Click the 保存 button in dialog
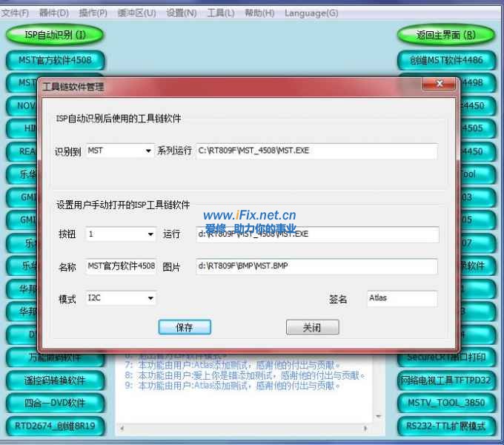The image size is (504, 445). (x=185, y=327)
